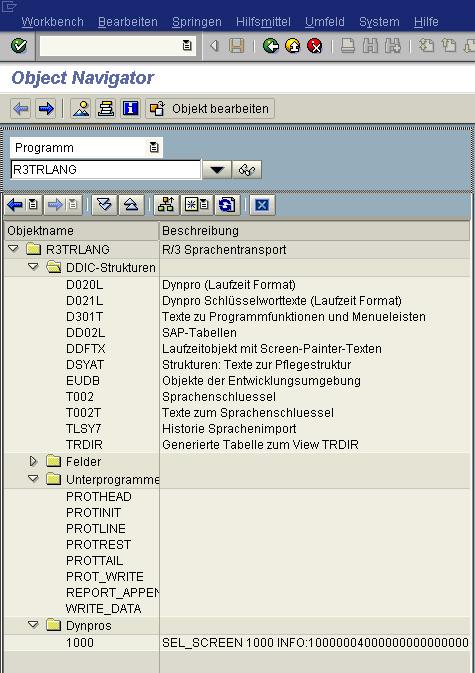The width and height of the screenshot is (475, 673).
Task: Click the Objekt bearbeiten button
Action: click(210, 109)
